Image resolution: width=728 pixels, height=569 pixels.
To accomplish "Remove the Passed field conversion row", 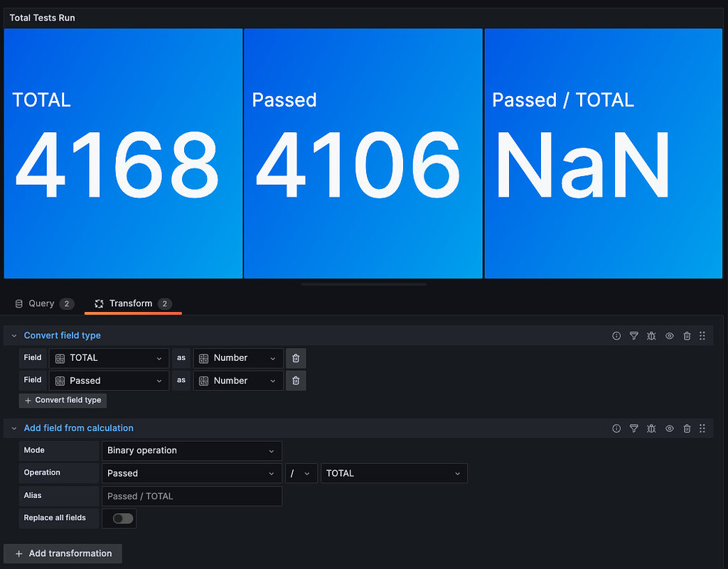I will (296, 380).
